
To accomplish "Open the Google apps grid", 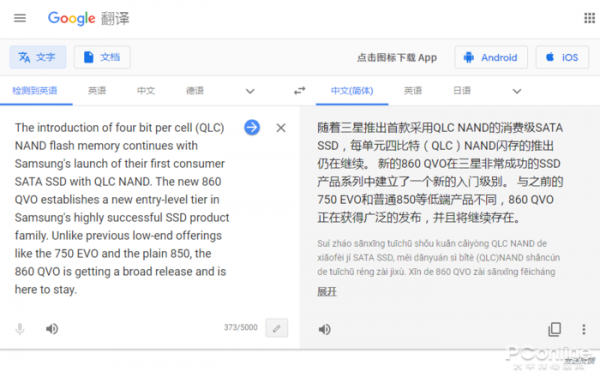I will point(589,18).
